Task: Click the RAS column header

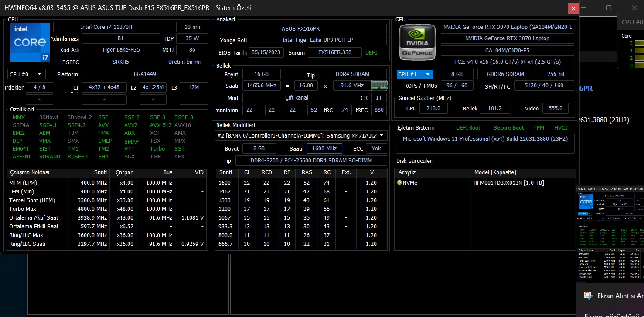Action: tap(307, 172)
